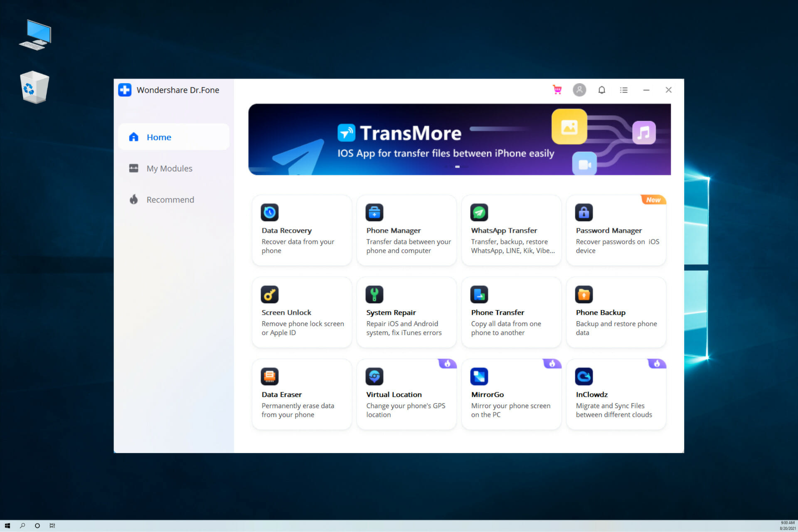Open the Phone Backup orange icon
The image size is (798, 532).
(x=584, y=294)
